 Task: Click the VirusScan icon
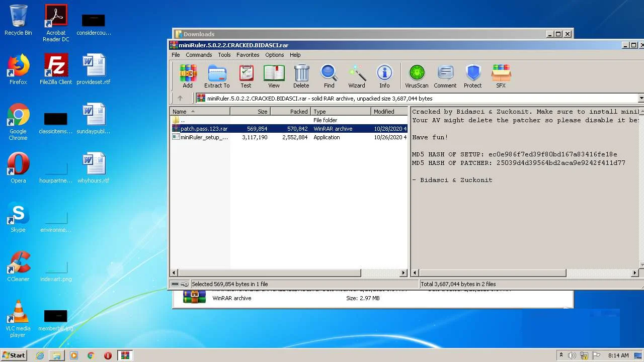click(417, 76)
